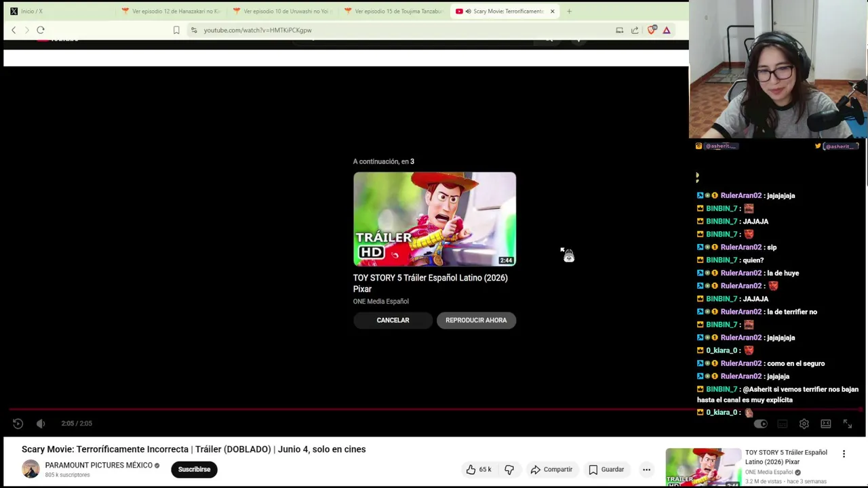
Task: Open more actions three-dot menu under video
Action: tap(646, 469)
